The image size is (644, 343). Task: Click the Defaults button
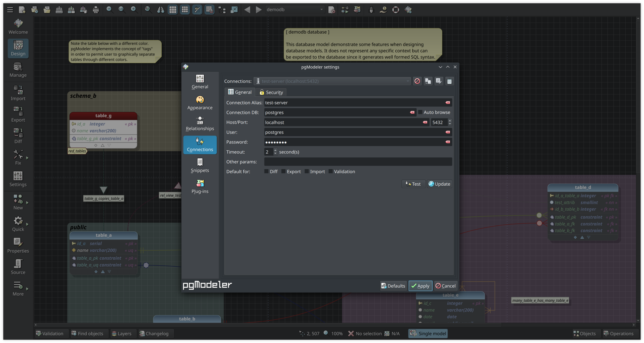point(393,286)
